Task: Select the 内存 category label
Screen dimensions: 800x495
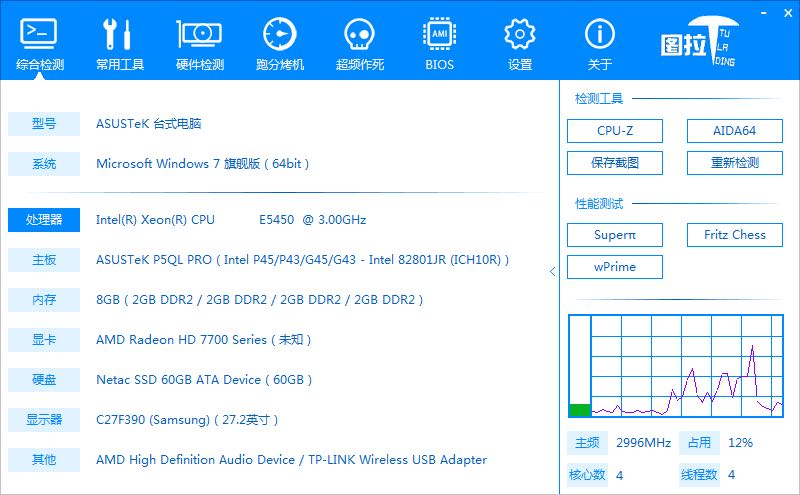Action: point(44,300)
